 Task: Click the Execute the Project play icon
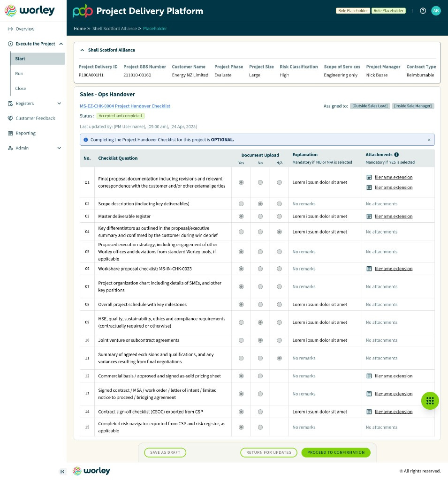click(x=10, y=44)
